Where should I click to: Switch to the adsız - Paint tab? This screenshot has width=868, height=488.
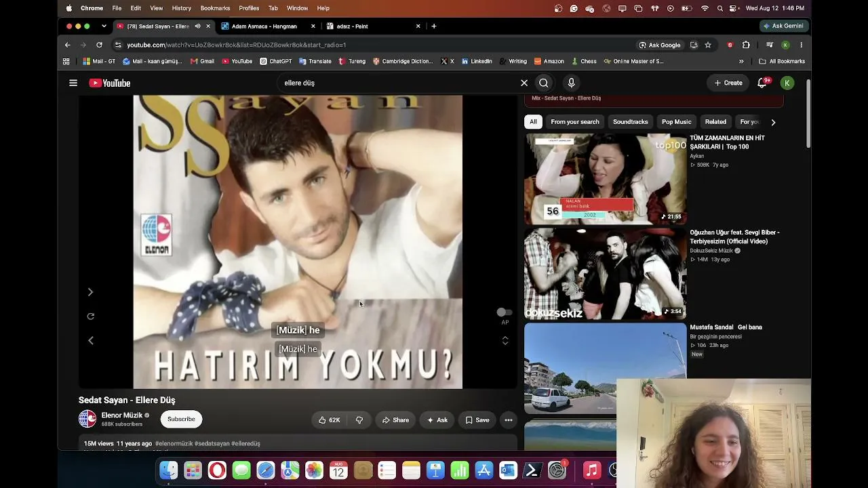pos(374,26)
